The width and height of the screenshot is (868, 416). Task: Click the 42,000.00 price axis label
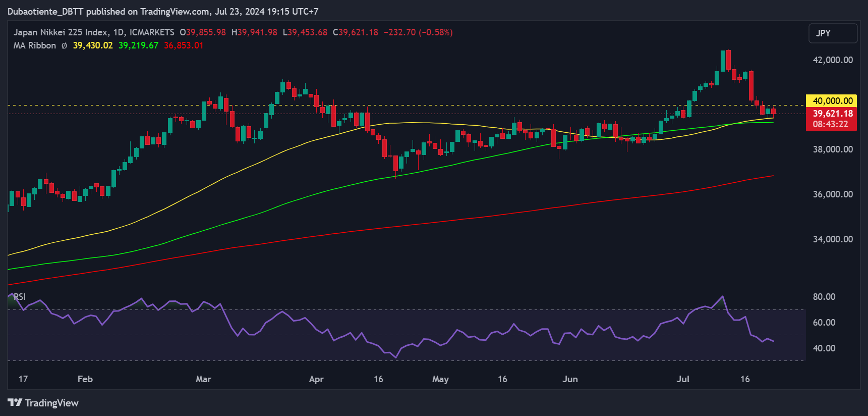point(833,60)
